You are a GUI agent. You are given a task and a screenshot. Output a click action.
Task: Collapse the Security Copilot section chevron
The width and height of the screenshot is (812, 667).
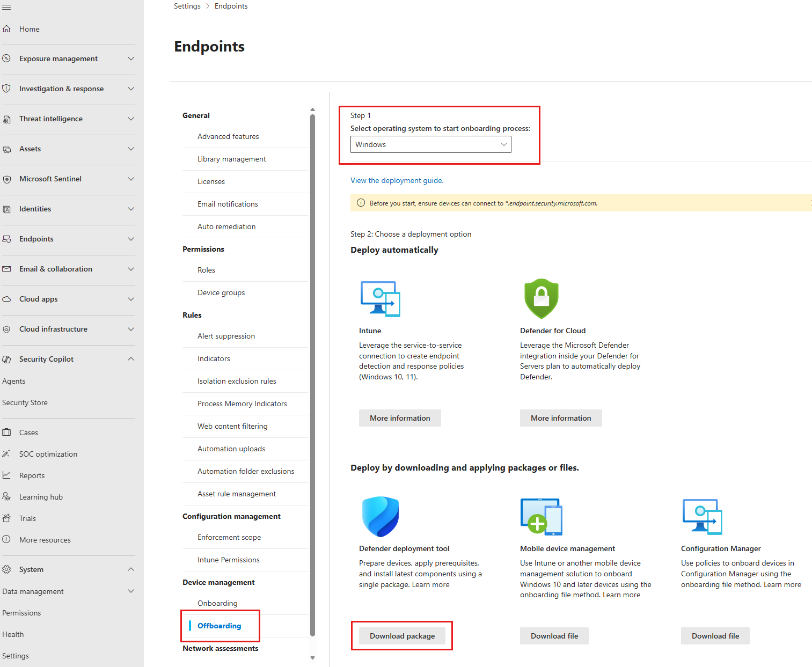pos(131,359)
